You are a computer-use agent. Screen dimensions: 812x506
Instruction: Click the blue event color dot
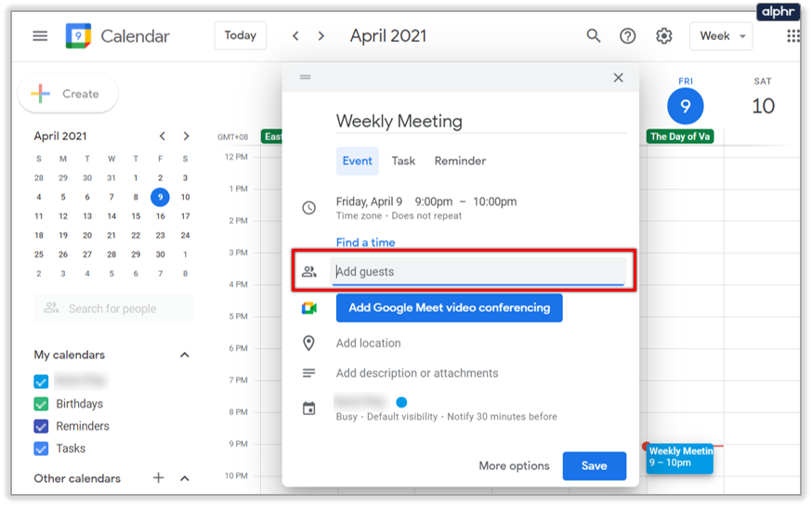point(401,402)
